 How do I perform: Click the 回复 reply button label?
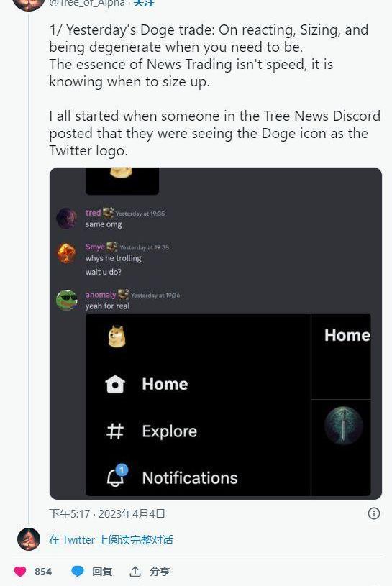[102, 572]
